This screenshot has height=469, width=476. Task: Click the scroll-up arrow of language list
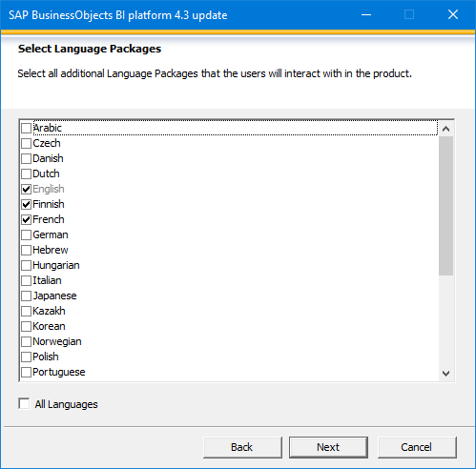point(445,129)
